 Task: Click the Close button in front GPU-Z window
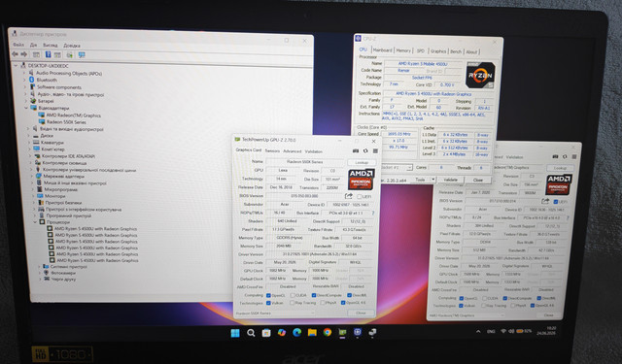[361, 313]
